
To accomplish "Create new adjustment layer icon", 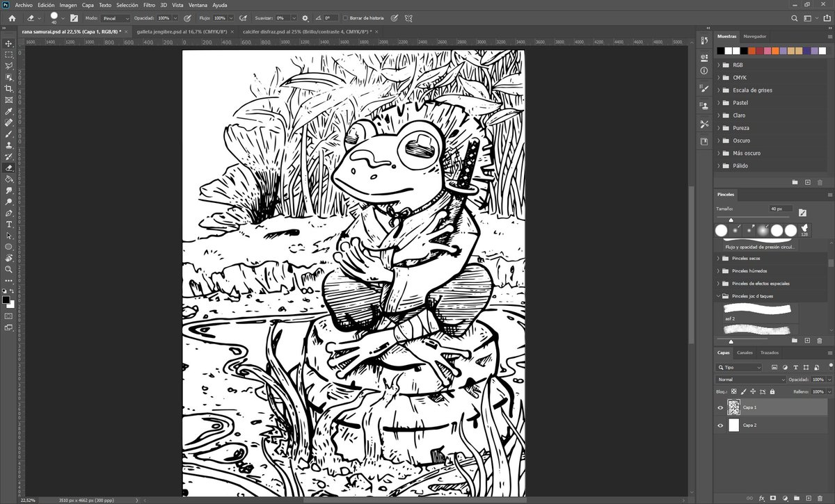I will coord(785,498).
